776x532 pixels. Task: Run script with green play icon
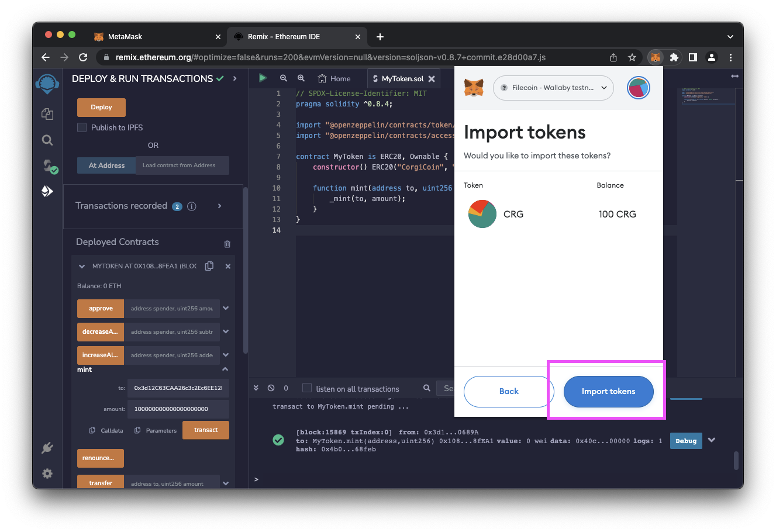[263, 78]
